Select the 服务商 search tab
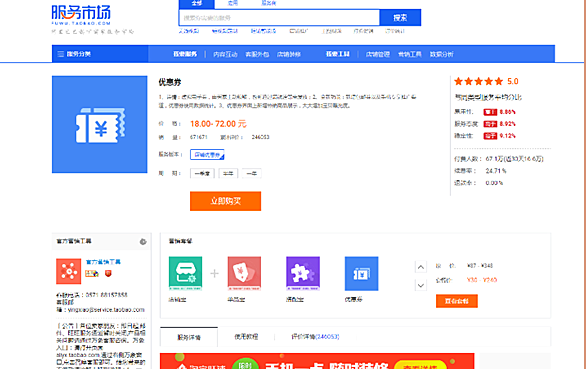 click(268, 3)
